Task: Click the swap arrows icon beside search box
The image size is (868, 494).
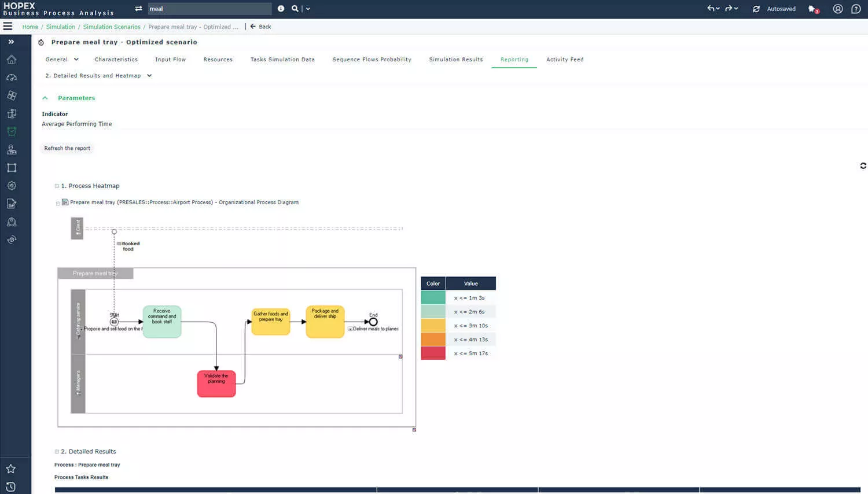Action: (138, 9)
